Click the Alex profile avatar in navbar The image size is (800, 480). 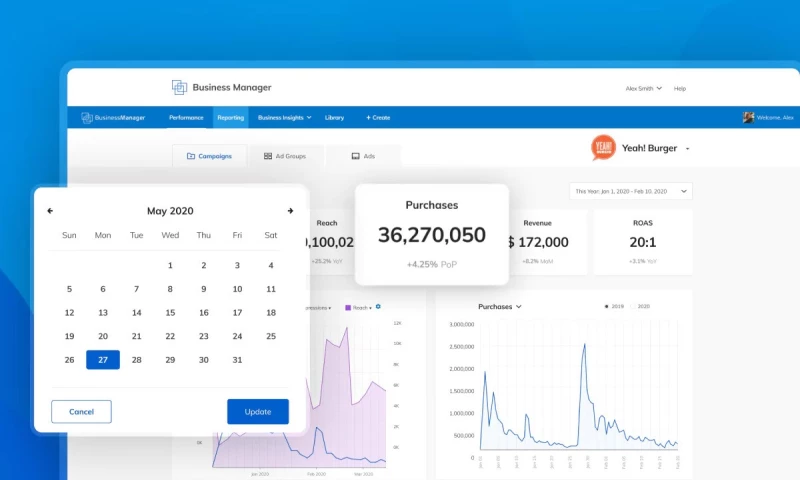(748, 117)
